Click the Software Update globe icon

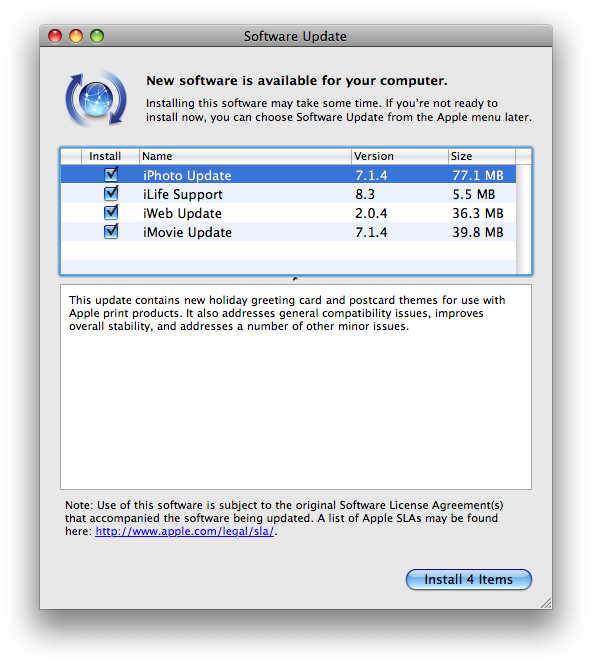(96, 99)
